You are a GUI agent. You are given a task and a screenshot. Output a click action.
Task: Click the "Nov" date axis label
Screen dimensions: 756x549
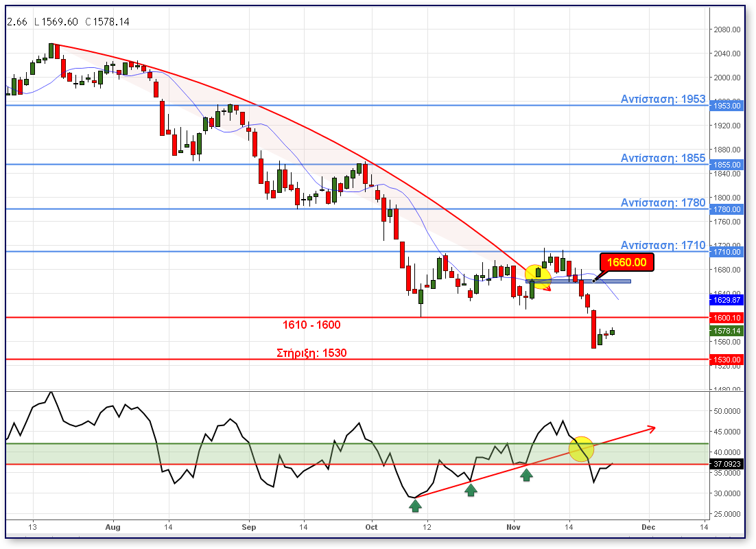point(513,527)
